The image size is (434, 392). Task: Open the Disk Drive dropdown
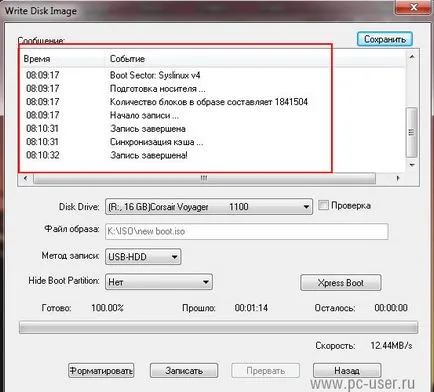pos(209,207)
